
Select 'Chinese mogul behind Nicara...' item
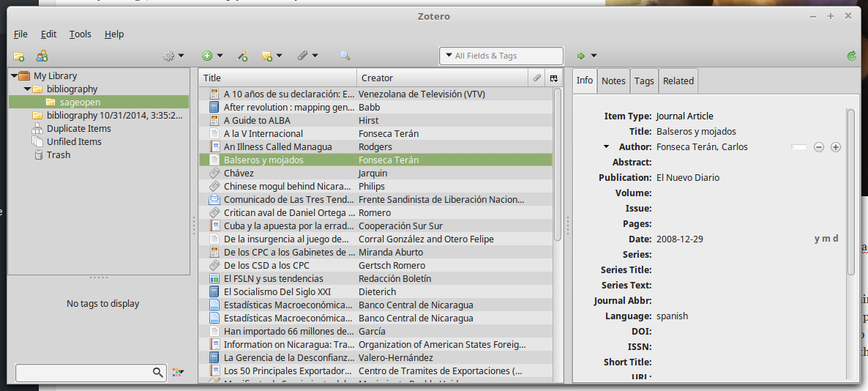click(376, 187)
